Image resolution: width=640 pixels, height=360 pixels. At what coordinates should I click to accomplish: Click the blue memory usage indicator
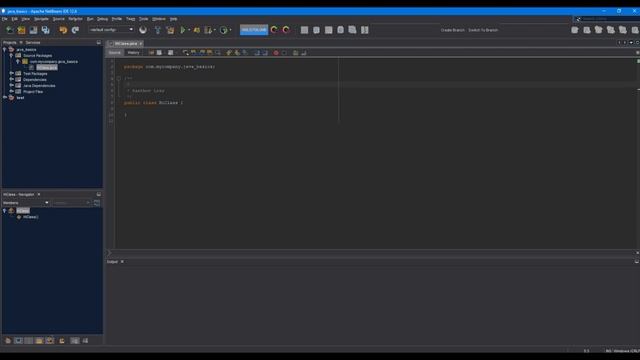pos(254,30)
